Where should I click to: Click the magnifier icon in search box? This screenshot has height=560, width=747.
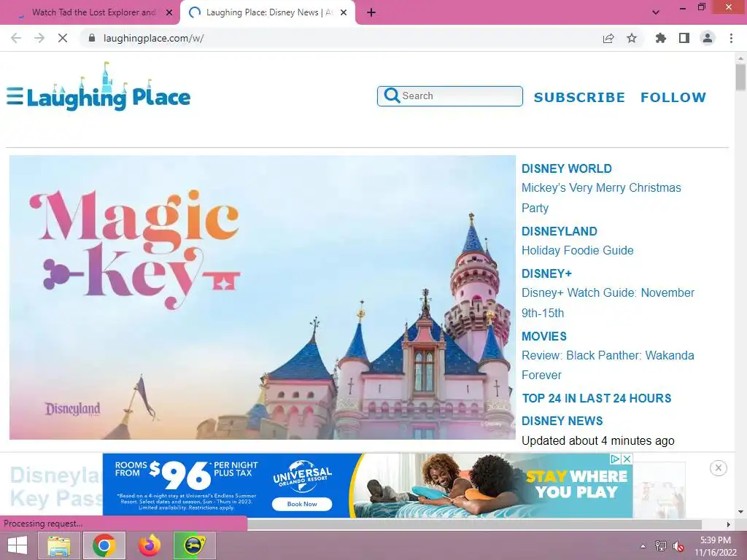(392, 96)
